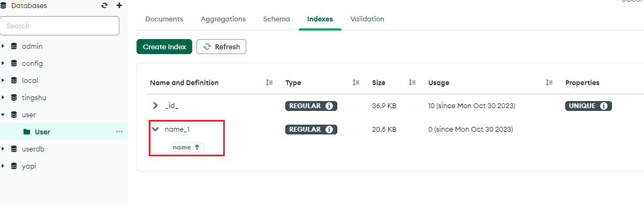Click info icon on name_1 REGULAR badge
Screen dimensions: 644x205
(329, 129)
